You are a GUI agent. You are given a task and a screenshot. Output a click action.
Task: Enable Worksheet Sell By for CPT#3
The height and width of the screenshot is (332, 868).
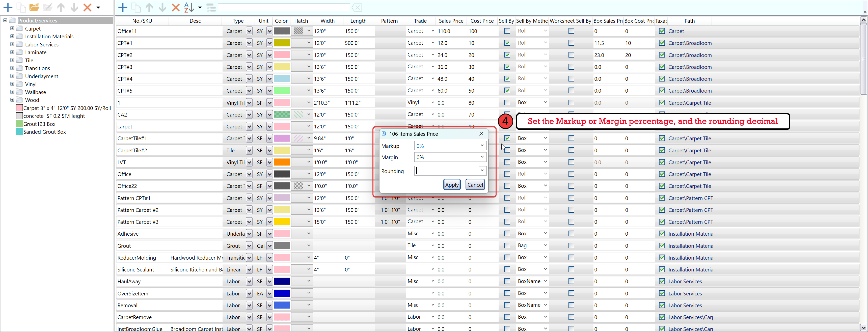click(571, 67)
